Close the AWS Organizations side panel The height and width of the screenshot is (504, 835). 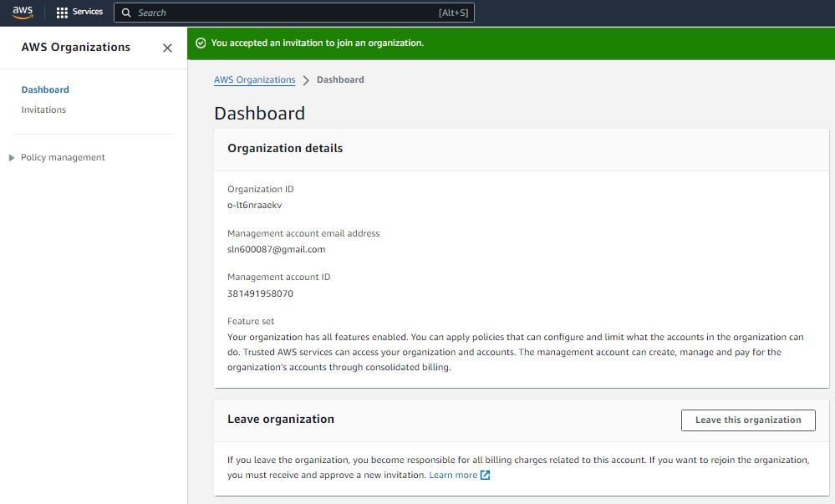click(x=167, y=48)
